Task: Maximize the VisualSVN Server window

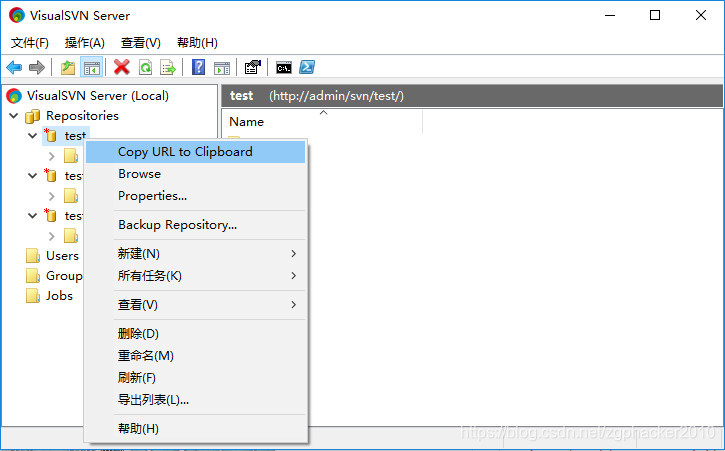Action: point(655,15)
